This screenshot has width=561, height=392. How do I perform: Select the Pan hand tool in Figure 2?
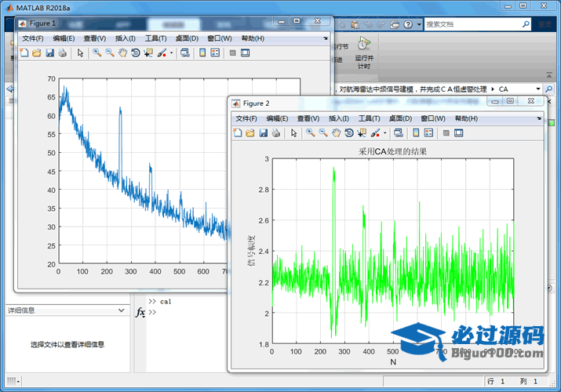point(336,133)
